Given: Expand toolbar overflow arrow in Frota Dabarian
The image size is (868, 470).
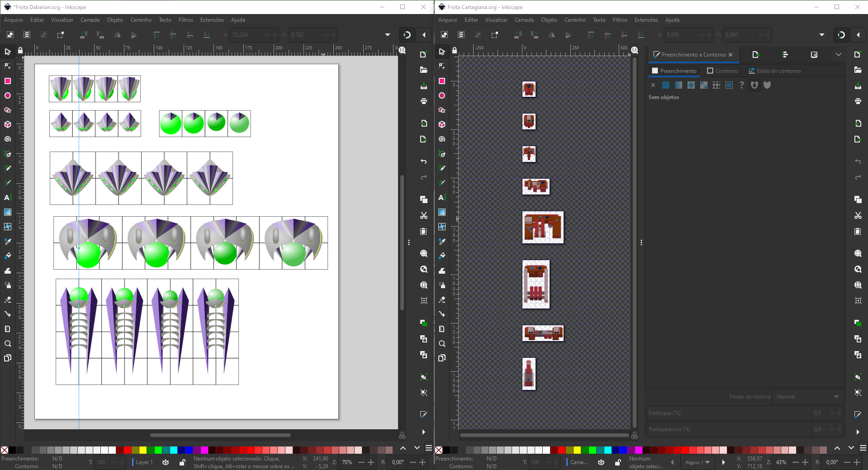Looking at the screenshot, I should point(387,35).
